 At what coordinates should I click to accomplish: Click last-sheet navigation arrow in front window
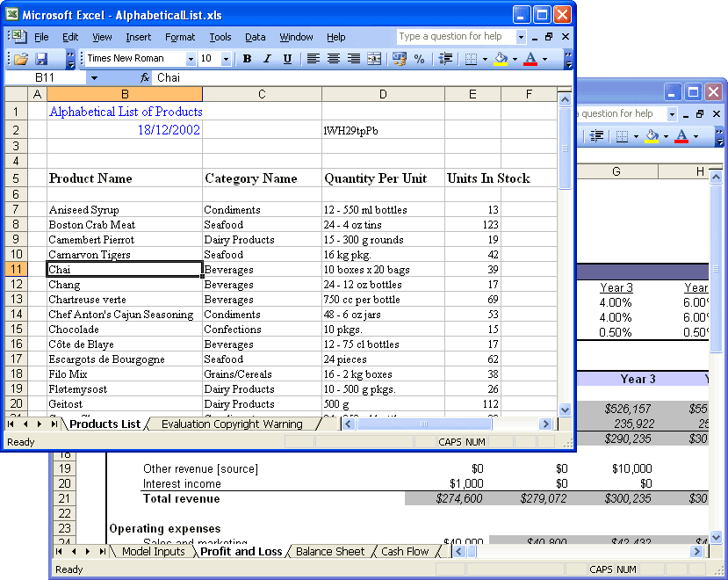(x=54, y=424)
